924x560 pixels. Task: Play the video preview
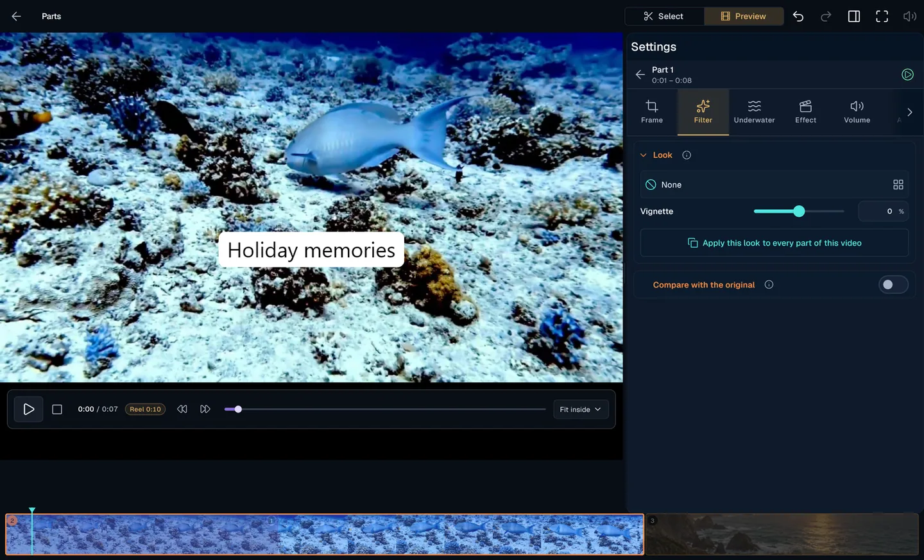click(29, 409)
